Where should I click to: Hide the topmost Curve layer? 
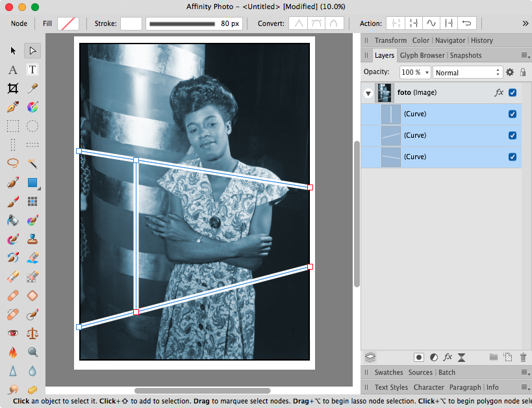tap(513, 114)
